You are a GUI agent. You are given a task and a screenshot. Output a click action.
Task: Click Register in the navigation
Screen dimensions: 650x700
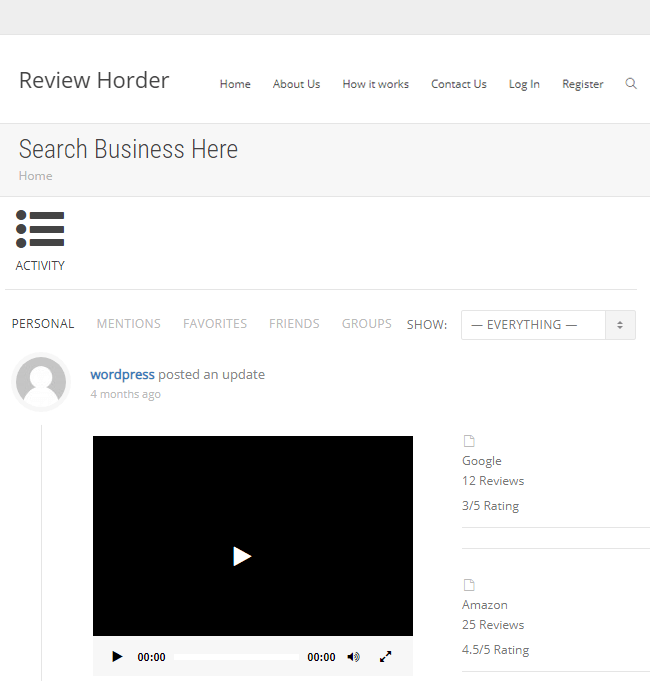click(583, 84)
